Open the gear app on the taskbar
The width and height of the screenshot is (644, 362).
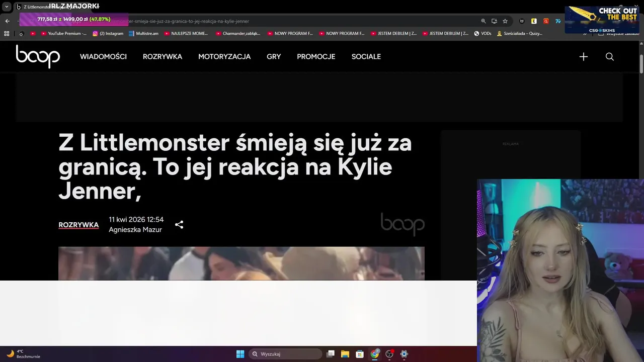[404, 354]
